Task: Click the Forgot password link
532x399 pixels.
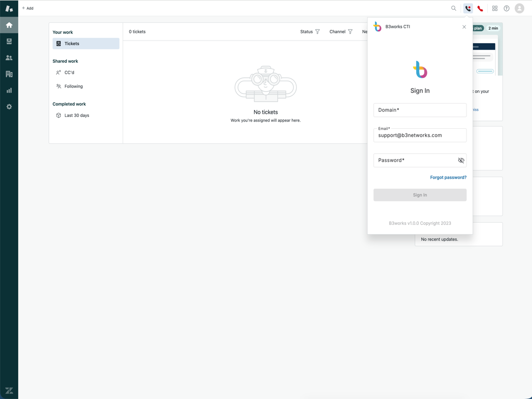Action: click(x=448, y=177)
